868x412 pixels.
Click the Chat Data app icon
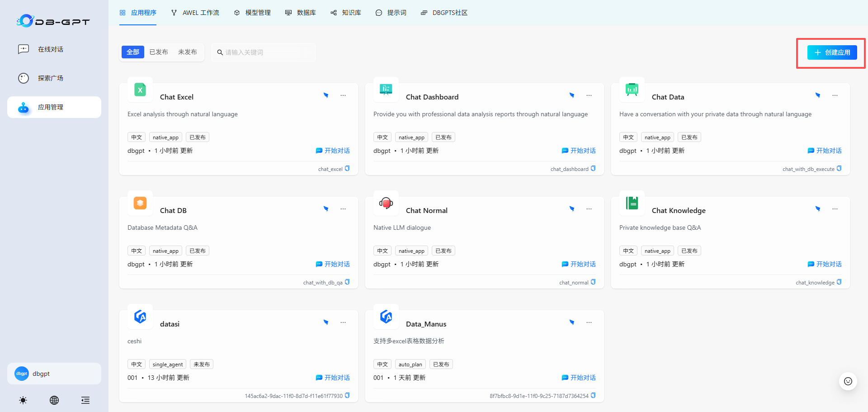point(632,90)
